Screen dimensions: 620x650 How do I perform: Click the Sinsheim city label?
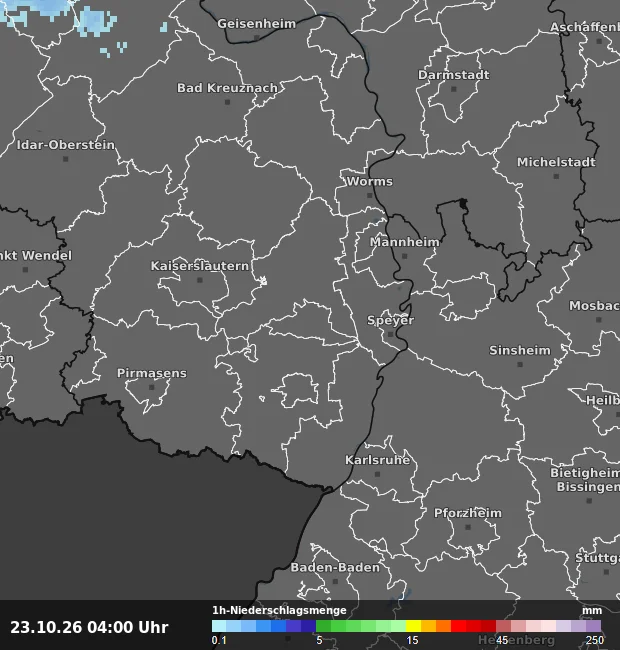pyautogui.click(x=520, y=350)
